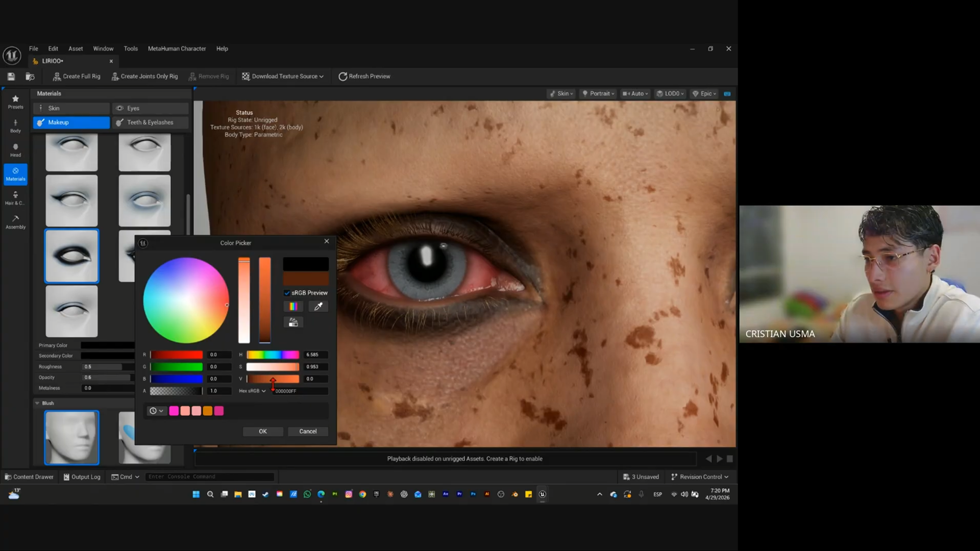Viewport: 980px width, 551px height.
Task: Click Create Joints Only Rig
Action: [145, 77]
